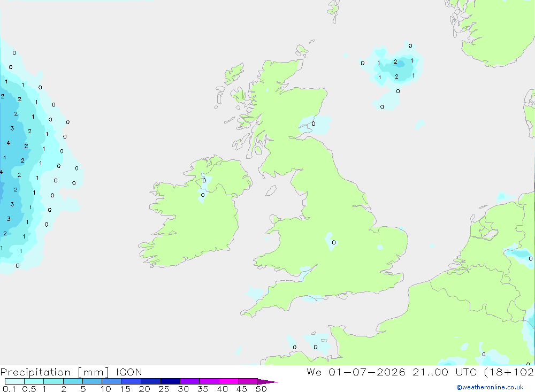Viewport: 535px width, 392px height.
Task: Pick the 15–20 mm blue legend swatch
Action: click(132, 381)
